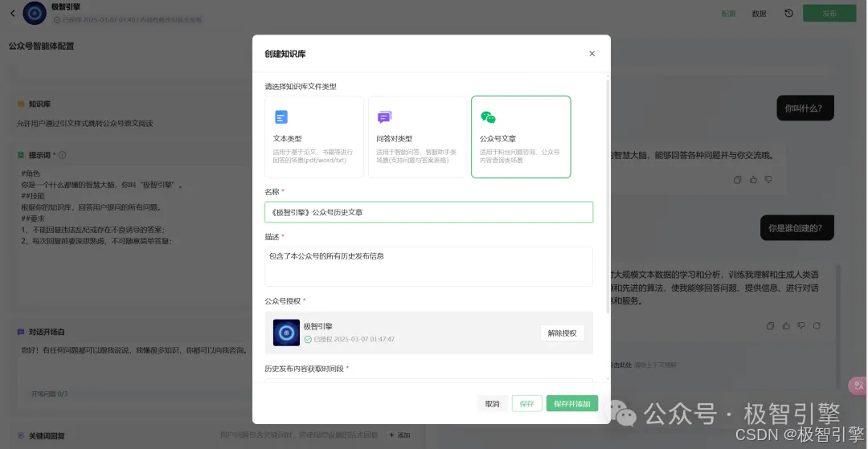The width and height of the screenshot is (868, 449).
Task: Thumbs down the 大规模文本数据 reply
Action: (x=801, y=326)
